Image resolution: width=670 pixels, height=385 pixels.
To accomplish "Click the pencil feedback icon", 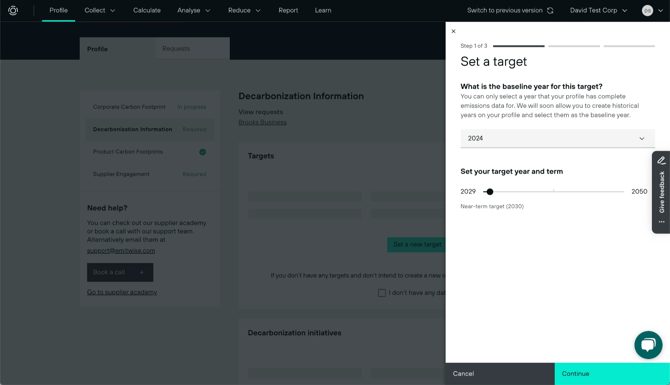I will 661,160.
